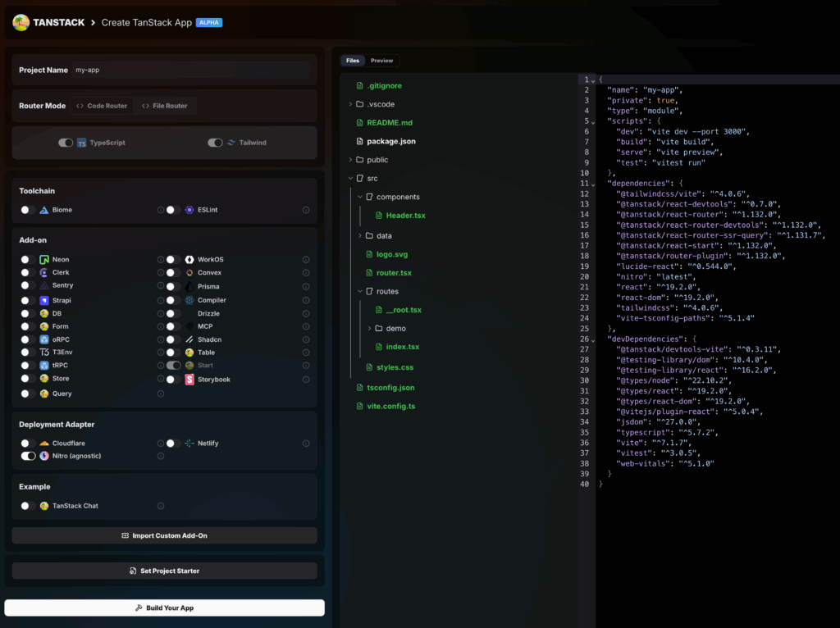This screenshot has height=628, width=840.
Task: Click the WorkOS add-on icon
Action: pyautogui.click(x=189, y=259)
